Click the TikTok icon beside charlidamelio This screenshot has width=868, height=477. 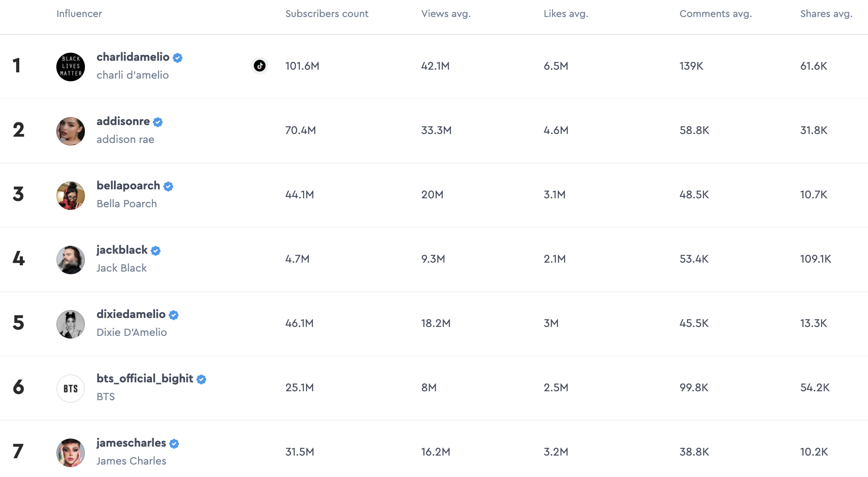tap(260, 66)
